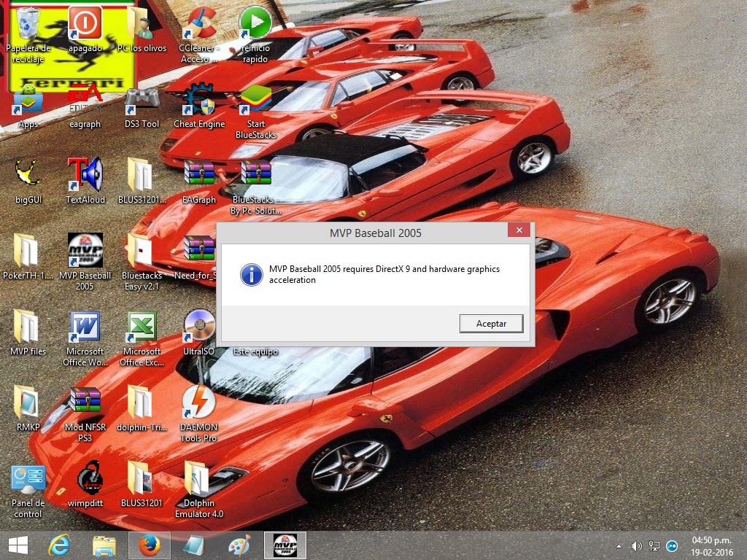Select the CCleaner shortcut icon

pos(198,25)
